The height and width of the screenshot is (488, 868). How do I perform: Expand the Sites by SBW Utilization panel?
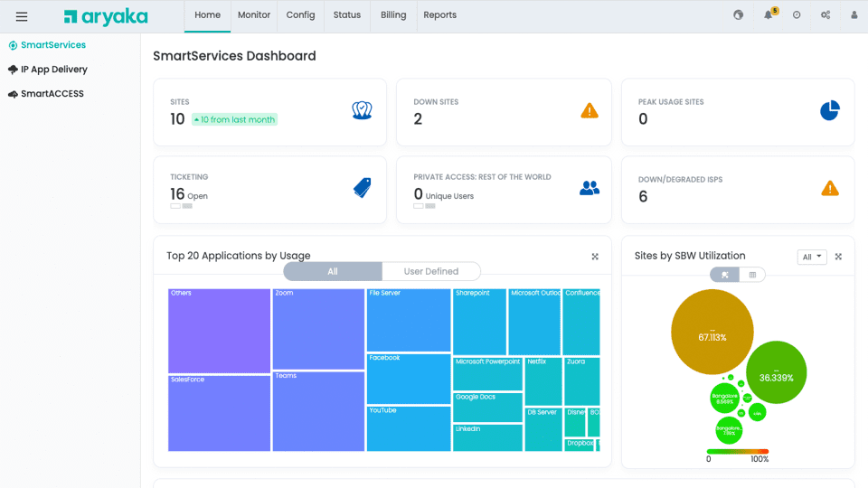tap(839, 257)
